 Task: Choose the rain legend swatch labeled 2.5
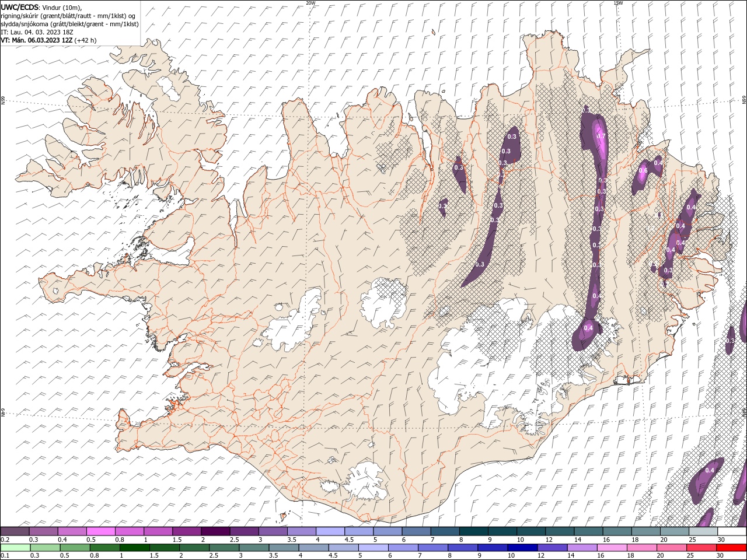point(224,548)
